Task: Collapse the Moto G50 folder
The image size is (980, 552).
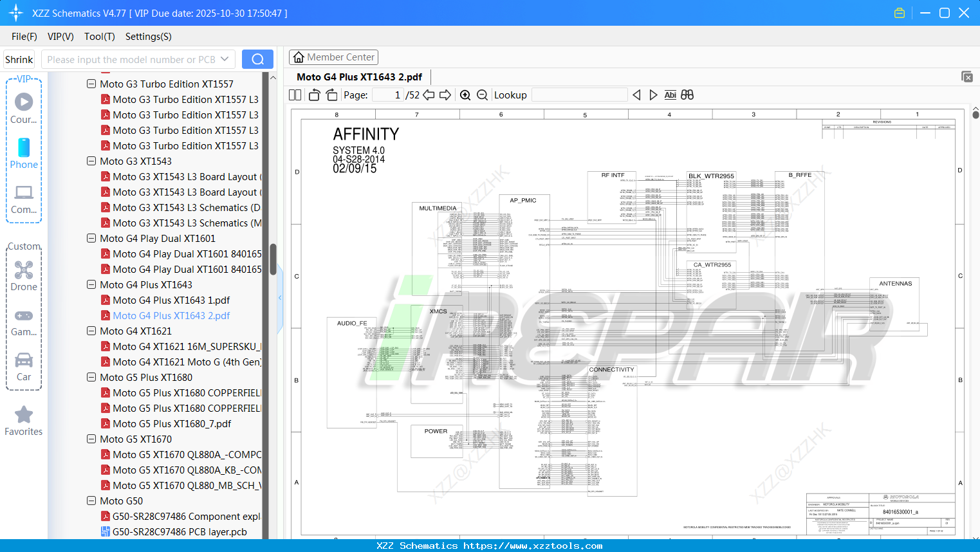Action: tap(91, 501)
